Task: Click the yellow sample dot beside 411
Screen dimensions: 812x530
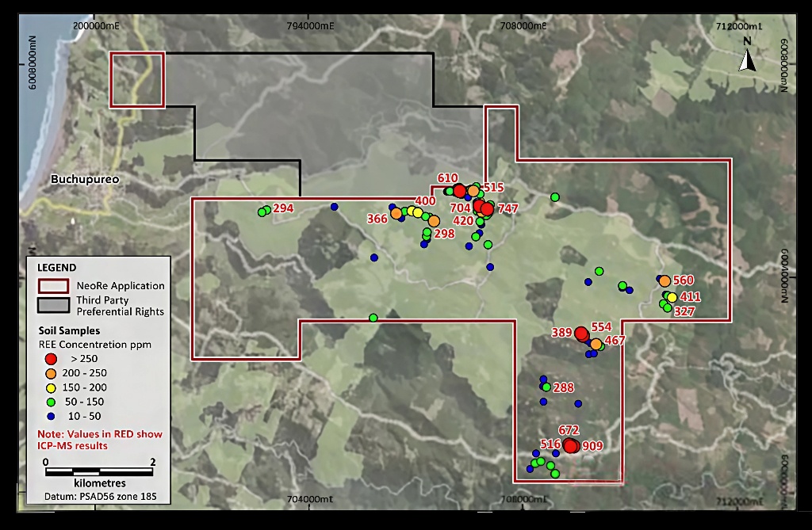Action: 672,297
